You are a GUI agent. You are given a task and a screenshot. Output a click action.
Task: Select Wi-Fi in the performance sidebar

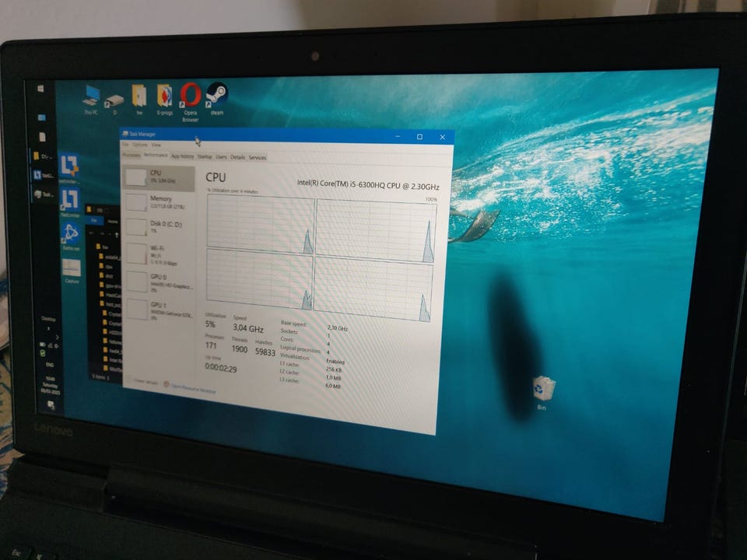coord(159,255)
